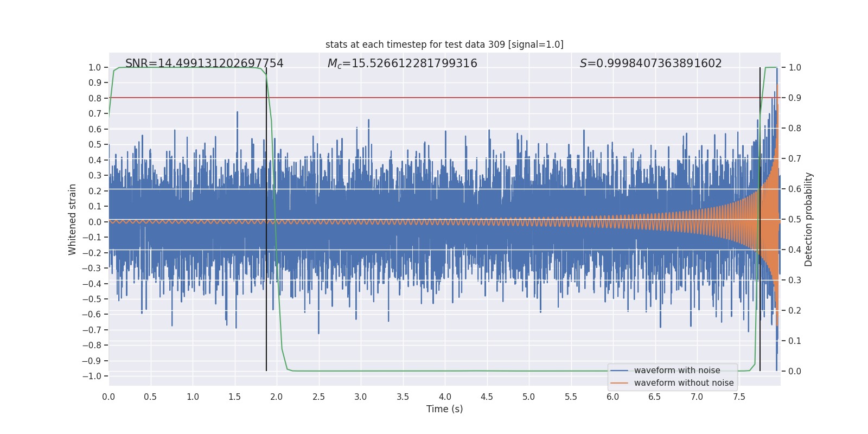Click the right axis tick label 0.5
The image size is (868, 434).
[794, 220]
